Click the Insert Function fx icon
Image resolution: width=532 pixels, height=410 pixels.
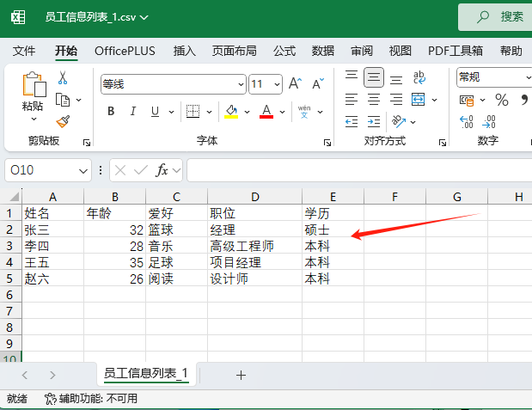[162, 170]
